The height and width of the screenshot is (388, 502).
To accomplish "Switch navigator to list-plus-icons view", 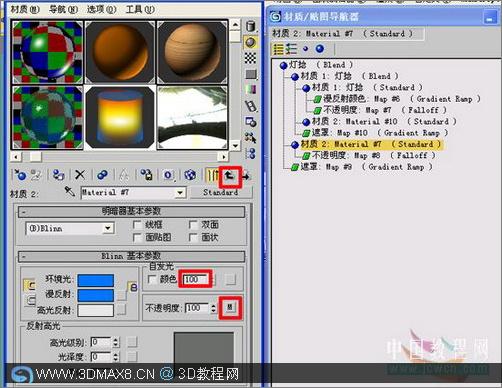I will 291,49.
